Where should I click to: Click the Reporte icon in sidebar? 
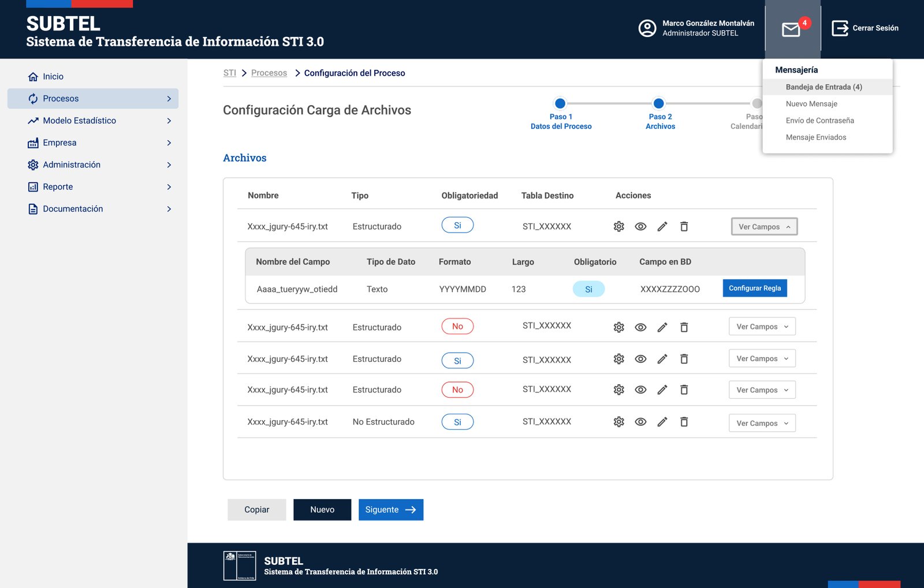click(x=33, y=187)
